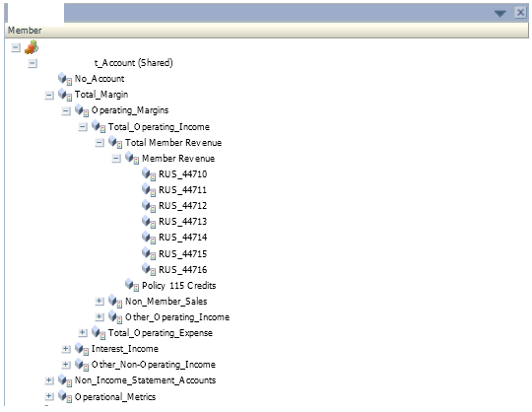Image resolution: width=532 pixels, height=412 pixels.
Task: Open the panel dropdown arrow menu
Action: (x=499, y=14)
